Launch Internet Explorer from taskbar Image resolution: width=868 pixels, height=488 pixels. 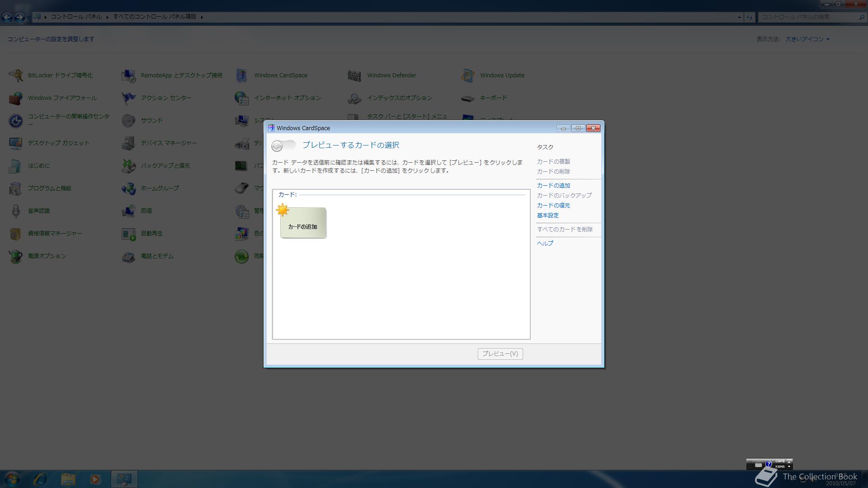tap(40, 479)
